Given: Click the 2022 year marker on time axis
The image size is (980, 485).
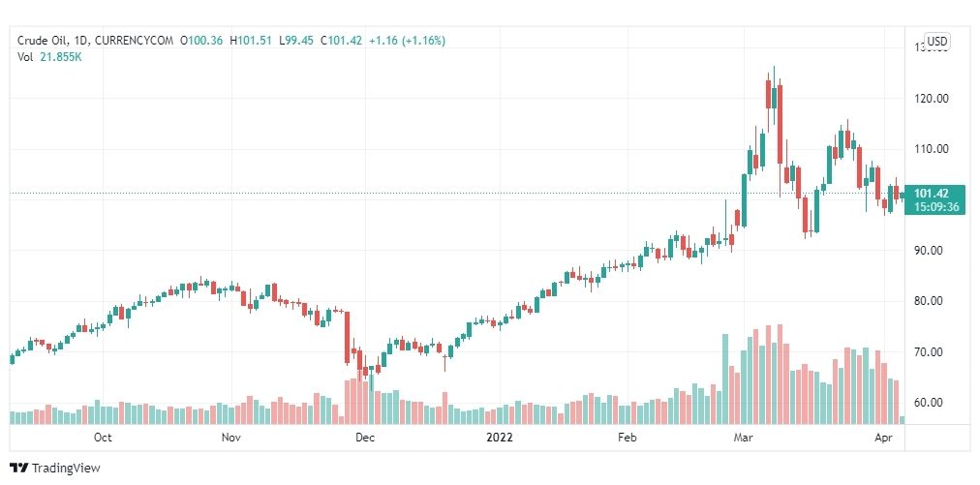Looking at the screenshot, I should pyautogui.click(x=500, y=438).
